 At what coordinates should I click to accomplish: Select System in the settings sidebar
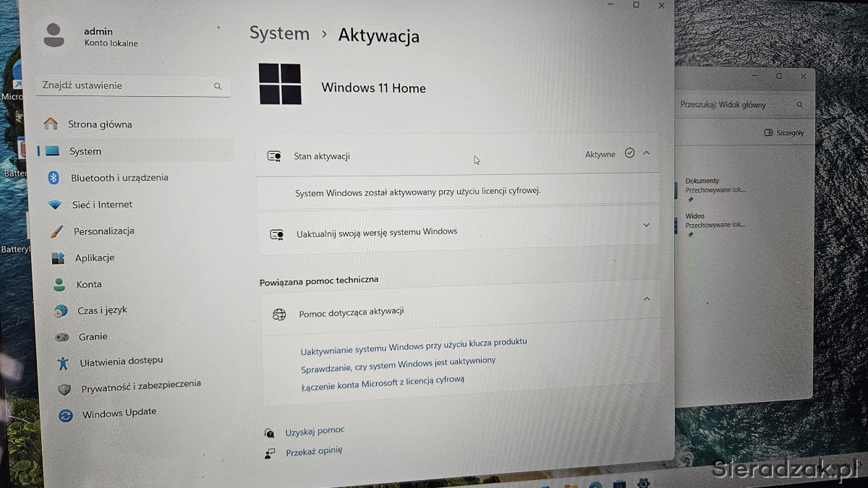click(85, 151)
